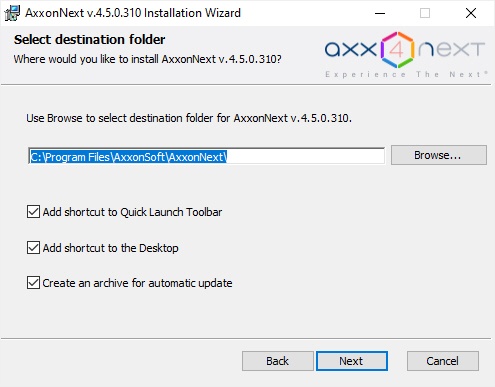
Task: Uncheck the Quick Launch Toolbar shortcut checkbox
Action: click(33, 212)
